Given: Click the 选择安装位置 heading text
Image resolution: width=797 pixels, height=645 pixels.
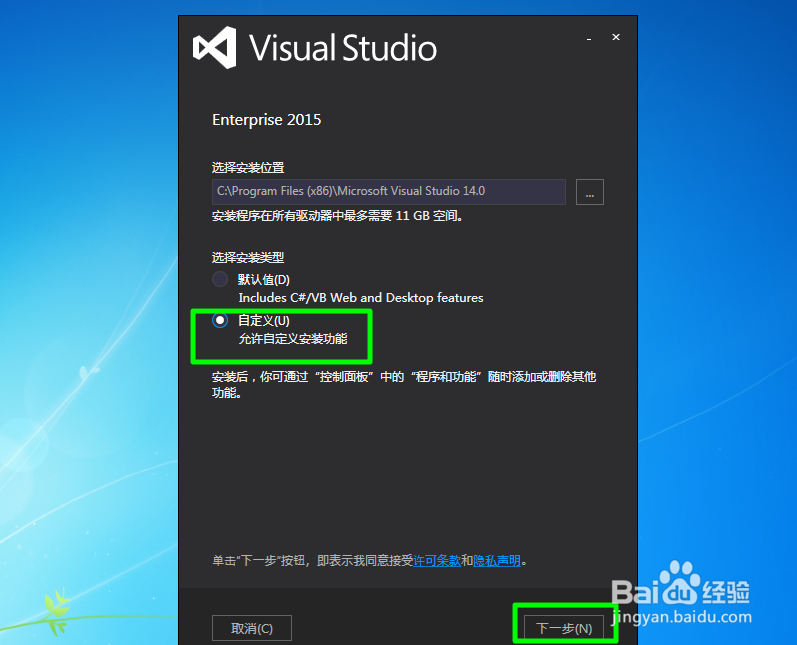Looking at the screenshot, I should 248,167.
